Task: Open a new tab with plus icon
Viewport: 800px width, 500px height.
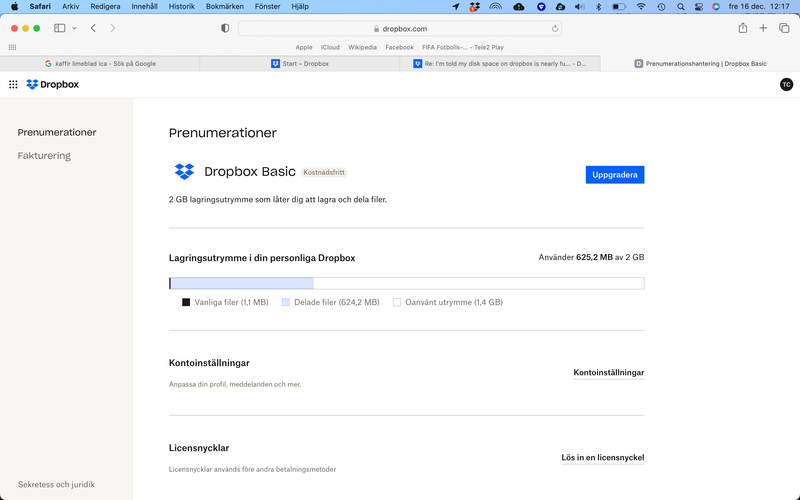Action: pos(764,28)
